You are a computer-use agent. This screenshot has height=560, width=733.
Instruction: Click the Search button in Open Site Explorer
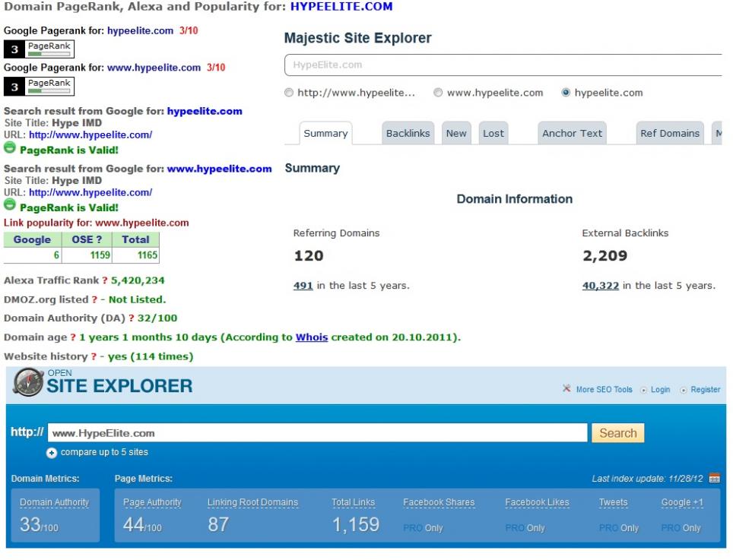tap(618, 433)
